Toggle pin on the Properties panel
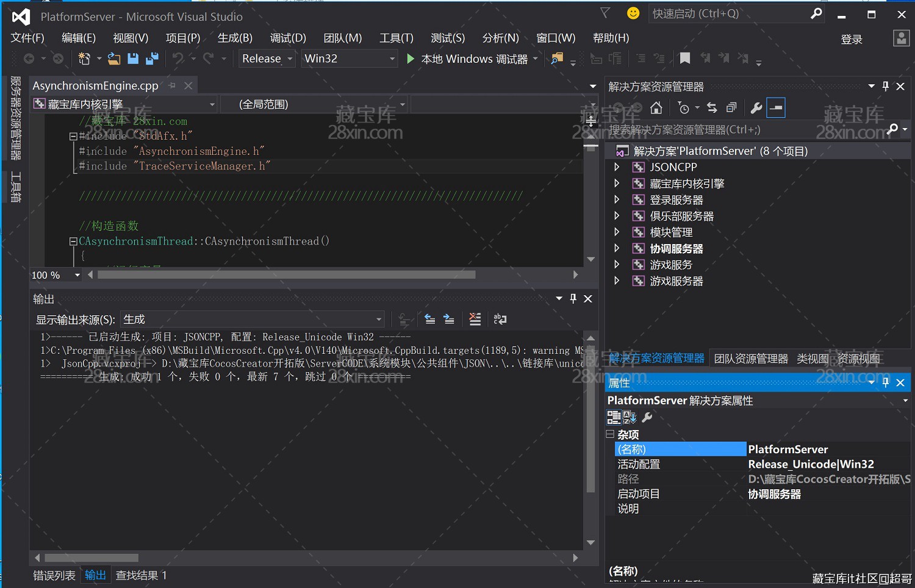This screenshot has height=588, width=915. [x=886, y=382]
